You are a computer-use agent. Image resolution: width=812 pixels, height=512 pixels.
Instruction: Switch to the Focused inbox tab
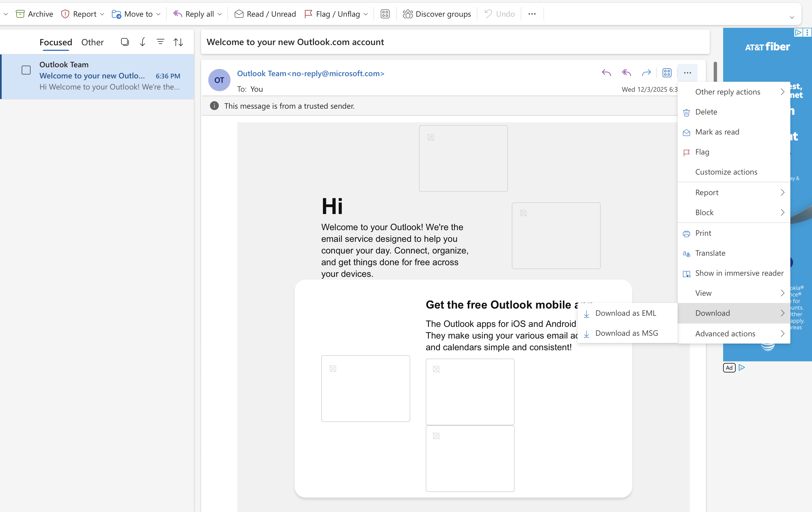click(x=56, y=42)
